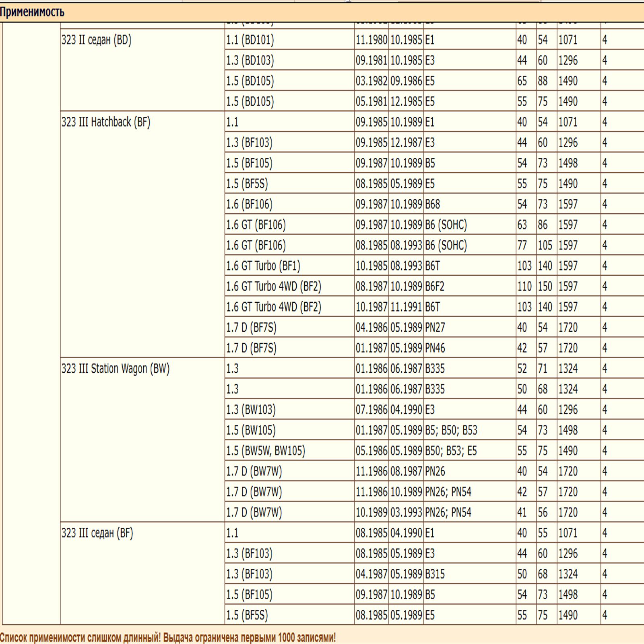The width and height of the screenshot is (644, 644).
Task: Click the 1.5 (BW5W, BW105) modification
Action: [266, 451]
